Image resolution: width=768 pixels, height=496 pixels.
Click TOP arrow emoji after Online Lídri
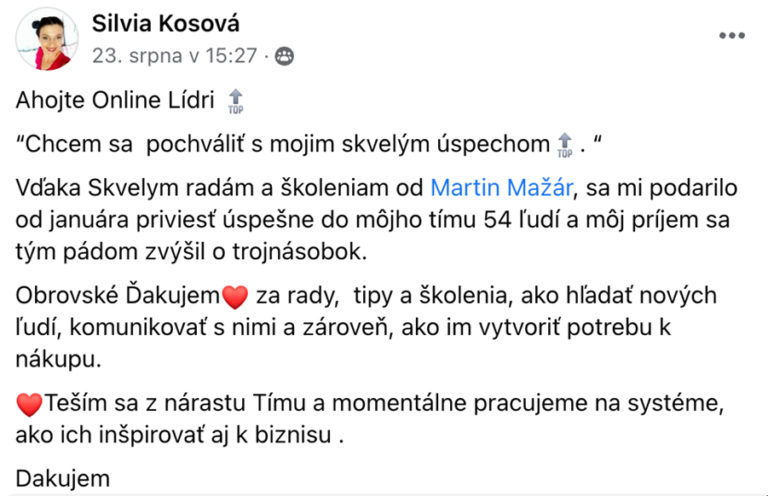tap(236, 101)
